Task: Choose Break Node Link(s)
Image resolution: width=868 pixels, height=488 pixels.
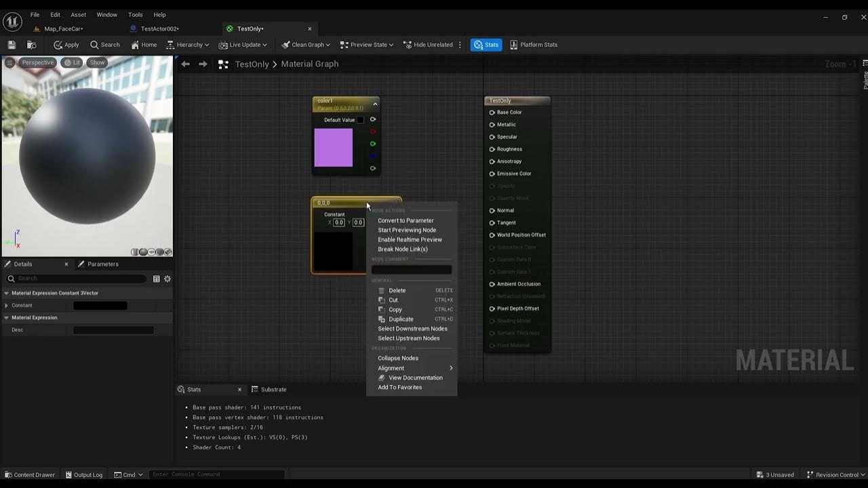Action: 403,249
